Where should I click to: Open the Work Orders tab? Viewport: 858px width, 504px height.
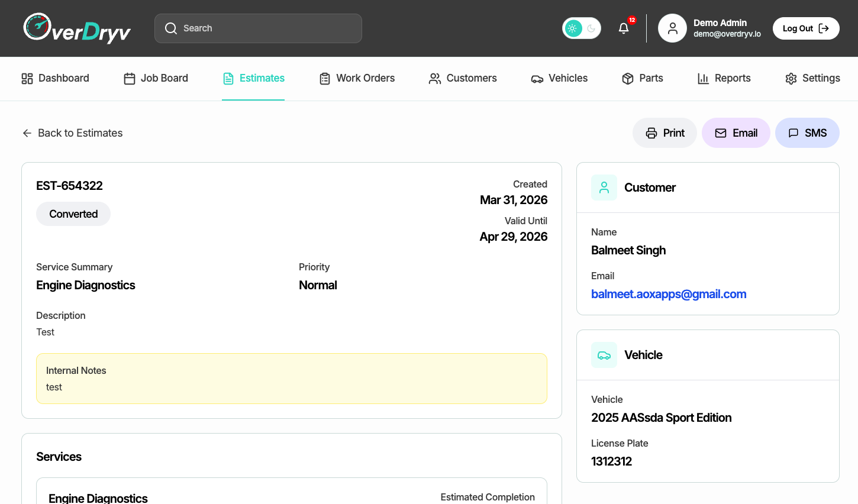(357, 78)
